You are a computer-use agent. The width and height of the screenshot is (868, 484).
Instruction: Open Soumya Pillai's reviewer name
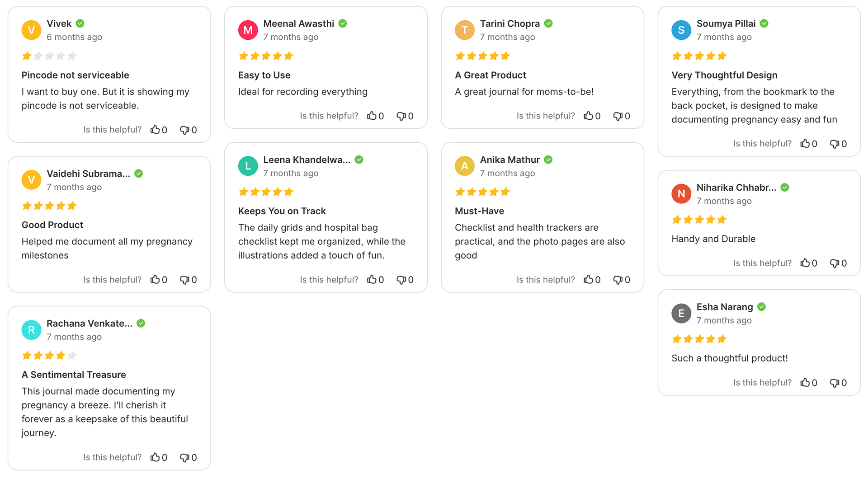[726, 23]
